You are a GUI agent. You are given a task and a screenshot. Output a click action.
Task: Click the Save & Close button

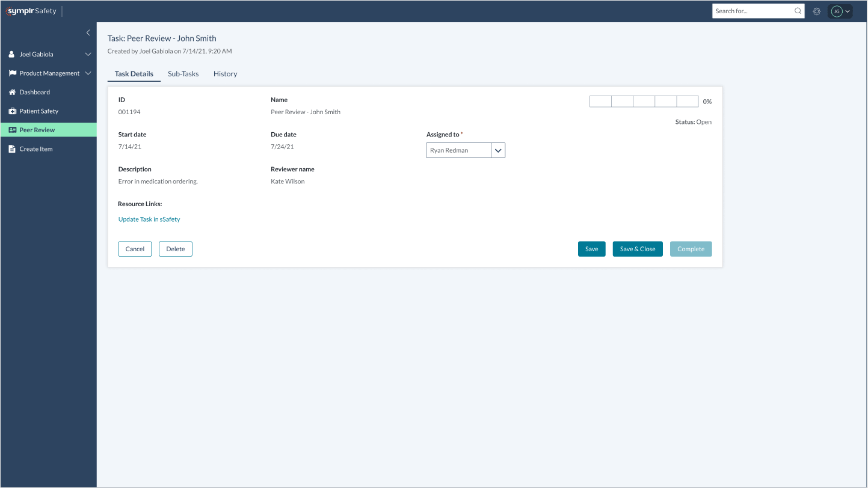tap(638, 249)
